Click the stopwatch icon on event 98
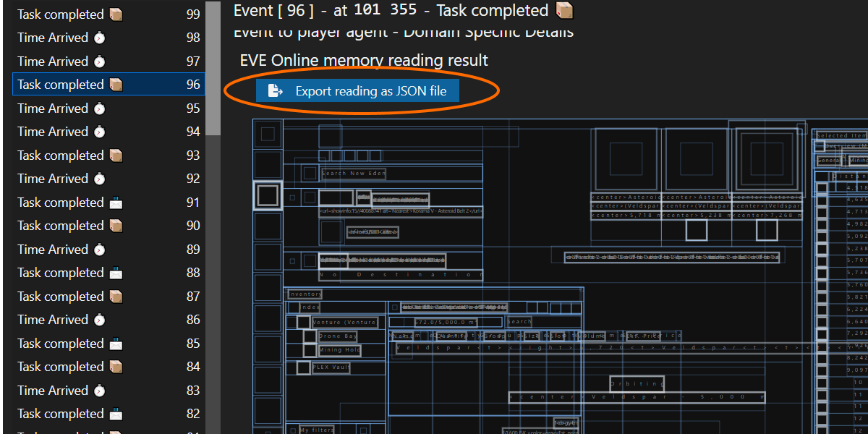868x434 pixels. tap(100, 38)
